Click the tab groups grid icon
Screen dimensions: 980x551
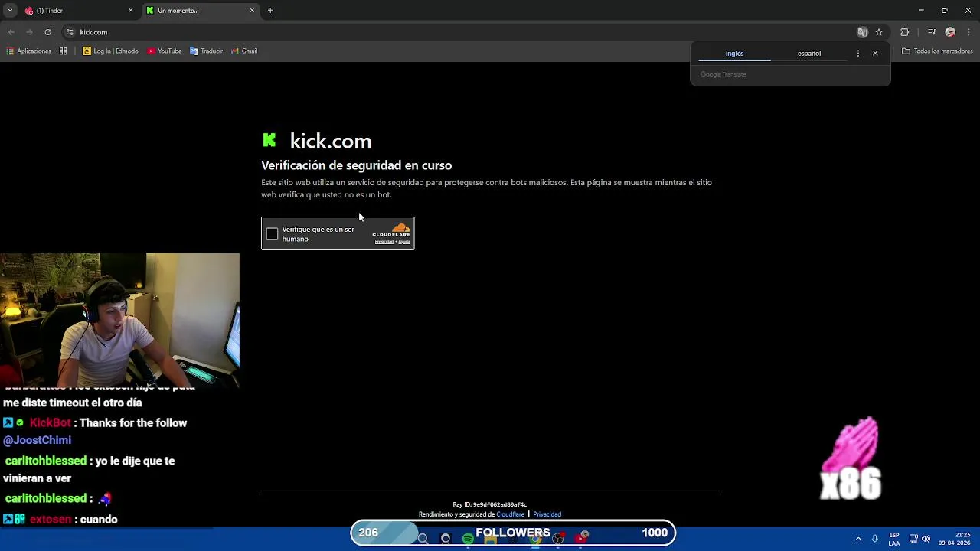pos(64,51)
